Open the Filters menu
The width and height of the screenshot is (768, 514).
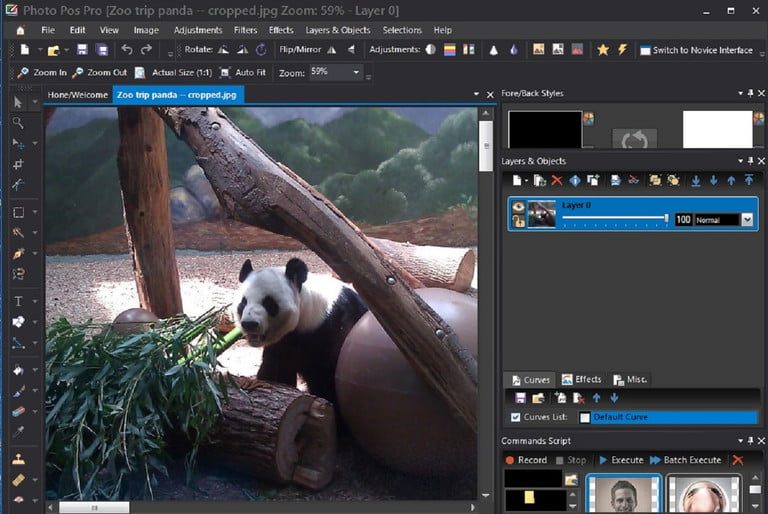coord(245,30)
